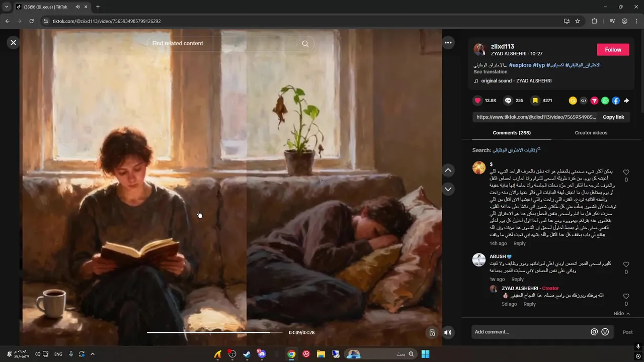The height and width of the screenshot is (362, 644).
Task: Click the painting video to pause playback
Action: [x=231, y=187]
